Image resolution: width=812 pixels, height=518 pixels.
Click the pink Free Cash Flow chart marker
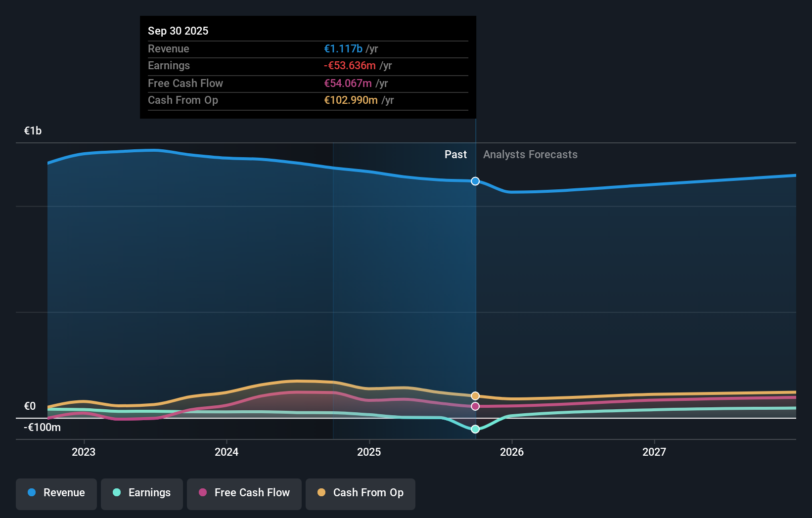(475, 406)
